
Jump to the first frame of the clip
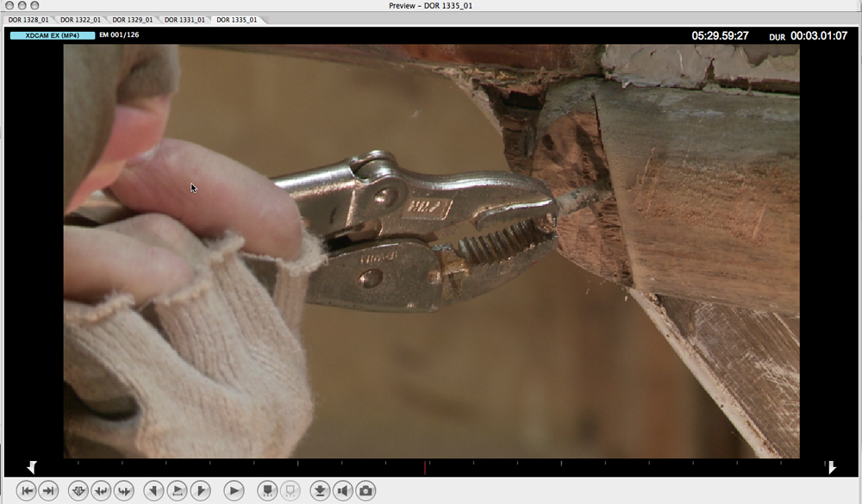26,491
